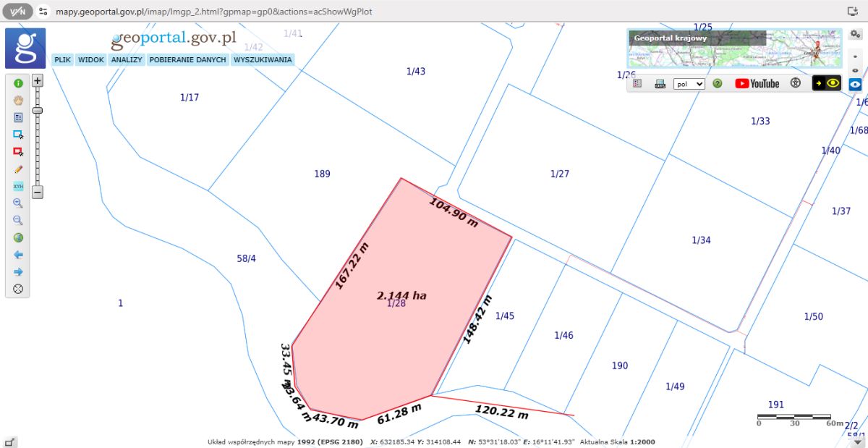This screenshot has width=868, height=448.
Task: Open the WYSZUKIWANIA menu
Action: [x=262, y=60]
